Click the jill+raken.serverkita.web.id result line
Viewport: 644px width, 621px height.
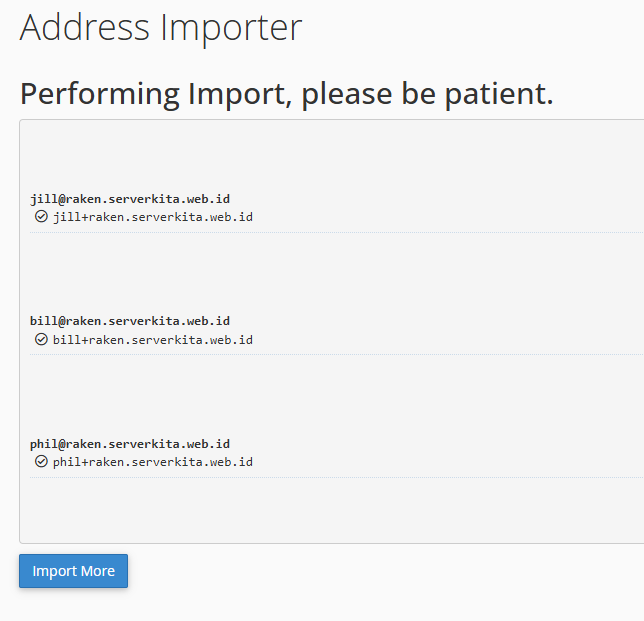153,217
